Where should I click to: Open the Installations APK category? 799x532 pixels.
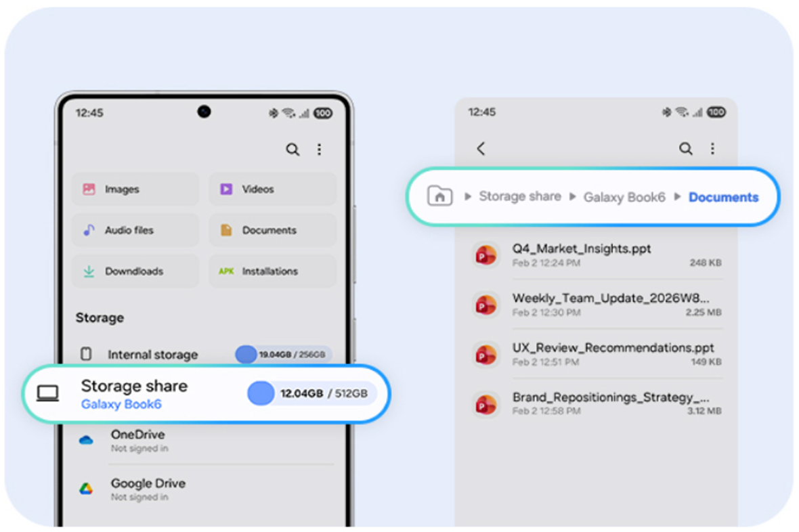point(273,271)
